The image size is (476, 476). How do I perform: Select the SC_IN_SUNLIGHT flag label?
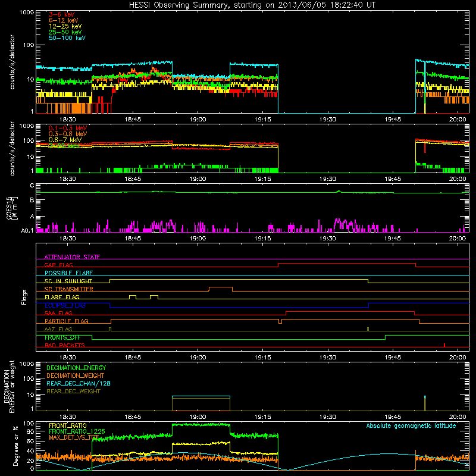tap(68, 281)
